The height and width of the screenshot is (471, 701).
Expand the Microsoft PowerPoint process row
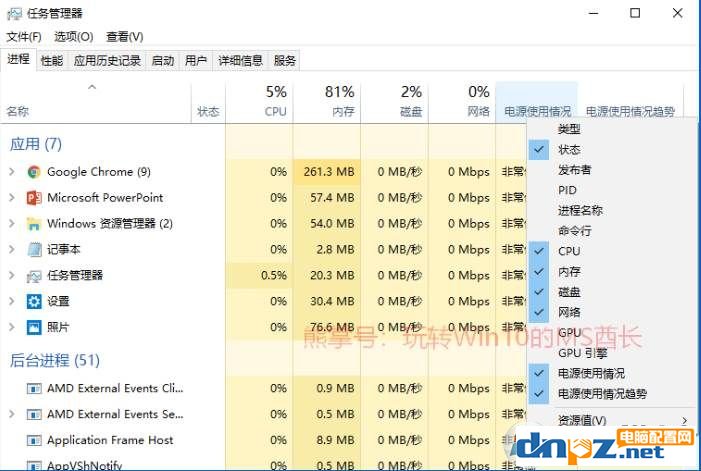click(x=12, y=198)
